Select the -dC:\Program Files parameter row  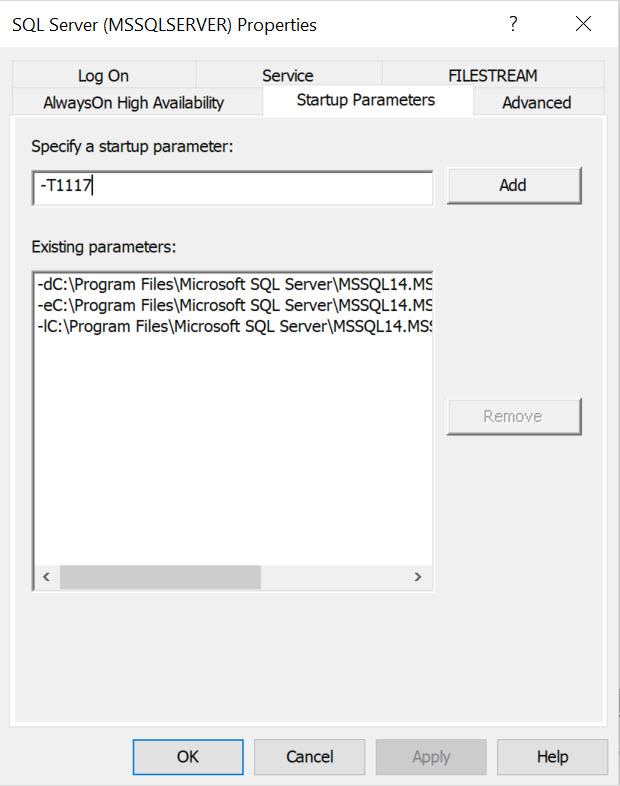[x=235, y=284]
